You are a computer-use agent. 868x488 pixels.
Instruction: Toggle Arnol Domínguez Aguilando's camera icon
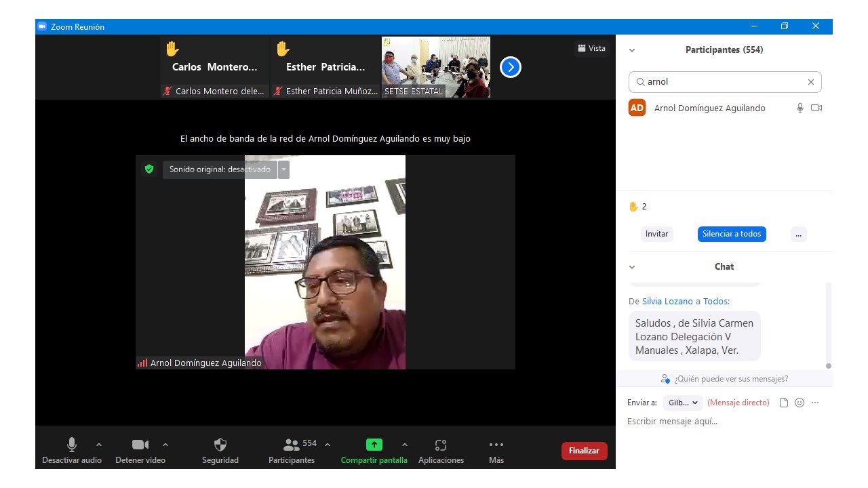(816, 108)
